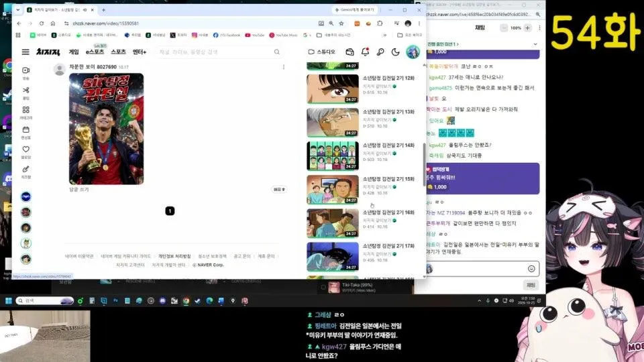
Task: Open the Windows Start menu
Action: coord(9,301)
